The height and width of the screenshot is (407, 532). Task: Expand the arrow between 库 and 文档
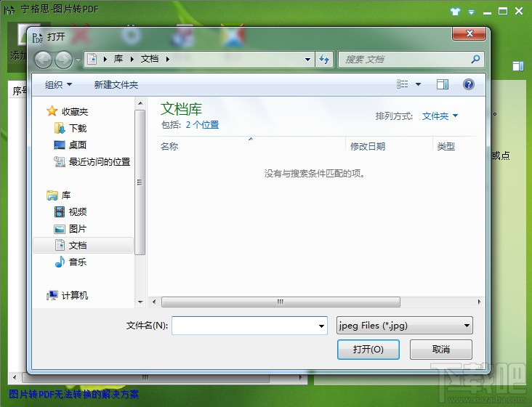click(x=132, y=59)
